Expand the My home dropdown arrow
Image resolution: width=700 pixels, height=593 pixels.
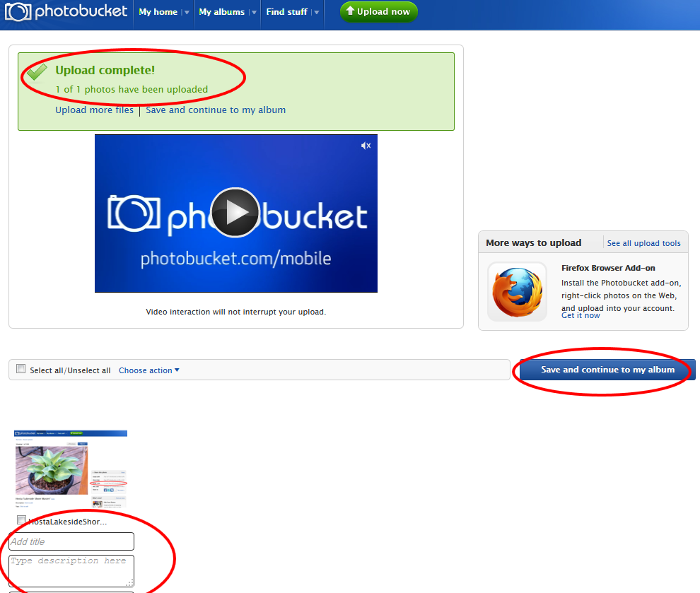coord(187,13)
